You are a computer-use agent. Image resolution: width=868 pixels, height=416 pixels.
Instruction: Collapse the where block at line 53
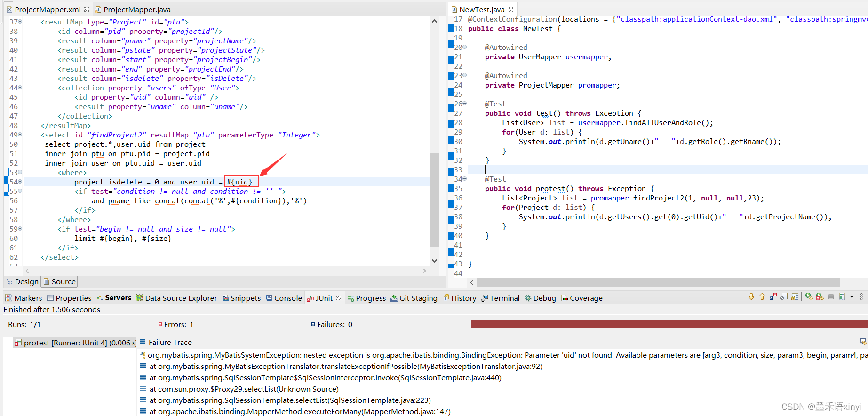click(20, 172)
